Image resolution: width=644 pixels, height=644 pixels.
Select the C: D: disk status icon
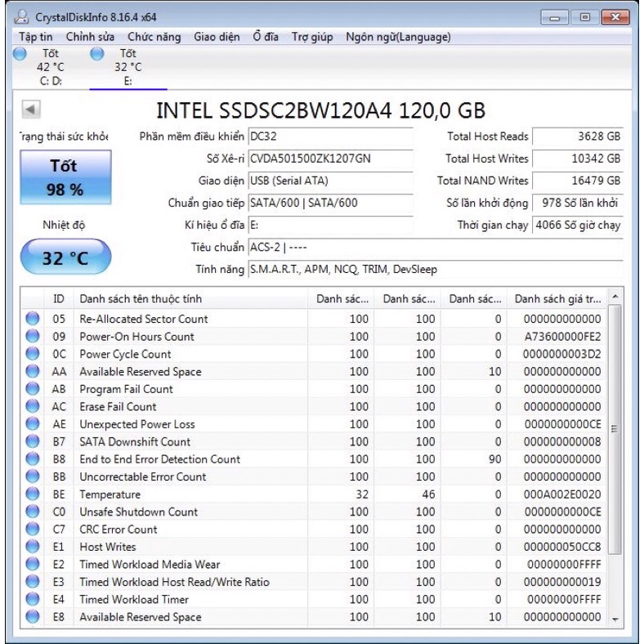tap(20, 54)
